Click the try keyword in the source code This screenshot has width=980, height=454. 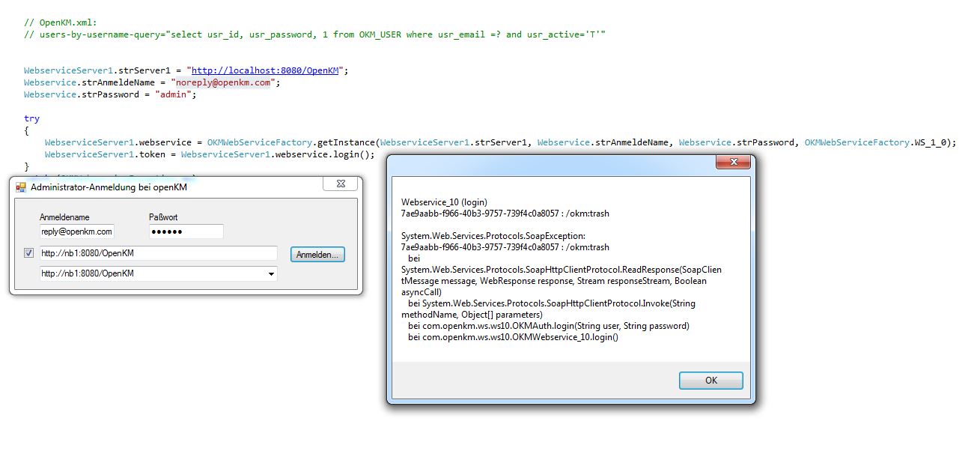tap(31, 118)
